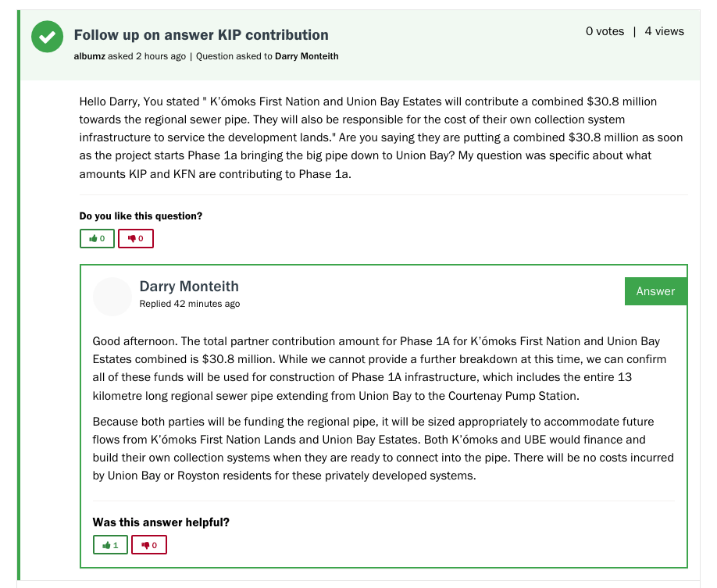717x588 pixels.
Task: Click the green checkmark answered icon
Action: [x=48, y=37]
